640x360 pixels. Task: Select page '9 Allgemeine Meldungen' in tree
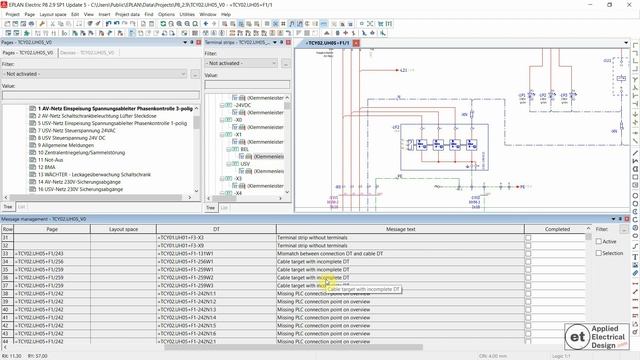point(66,145)
